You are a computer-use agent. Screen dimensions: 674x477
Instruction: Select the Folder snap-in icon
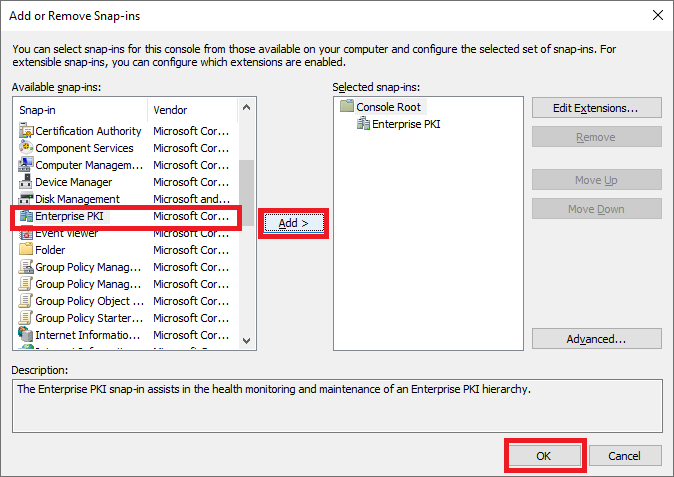coord(26,250)
